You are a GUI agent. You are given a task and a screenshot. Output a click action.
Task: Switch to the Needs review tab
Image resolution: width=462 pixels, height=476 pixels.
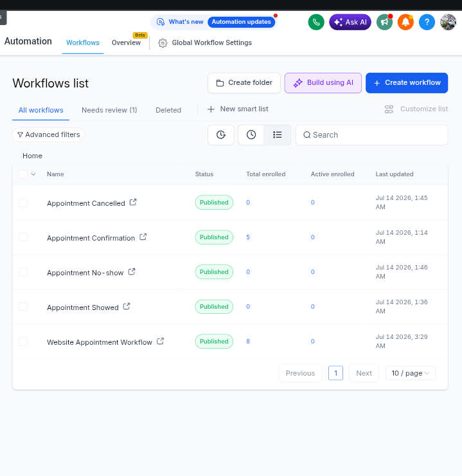point(109,110)
